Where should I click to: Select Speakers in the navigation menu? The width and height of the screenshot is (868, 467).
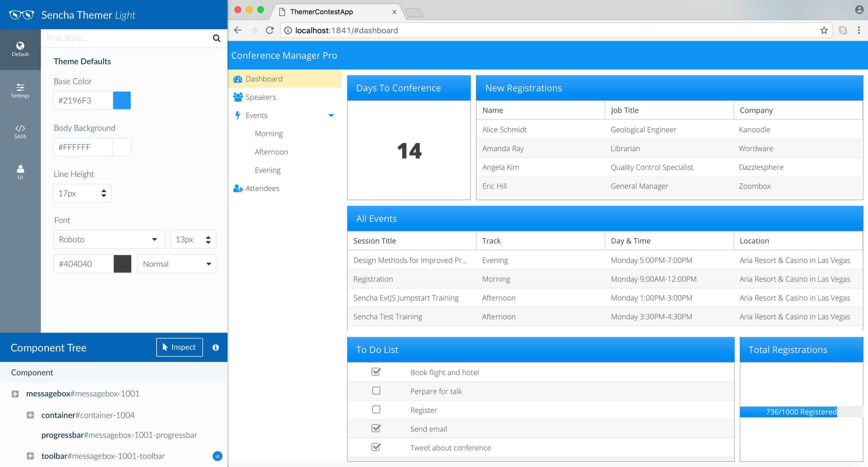point(260,97)
